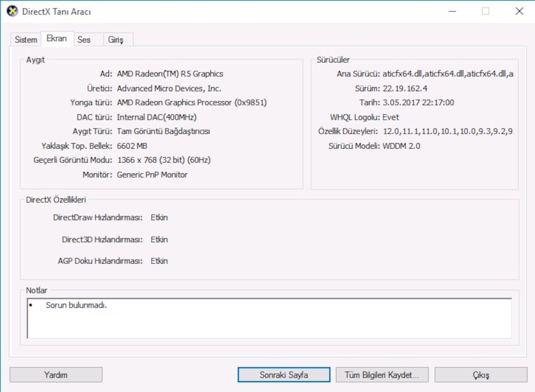Click the Çıkış button
This screenshot has width=535, height=392.
[481, 375]
